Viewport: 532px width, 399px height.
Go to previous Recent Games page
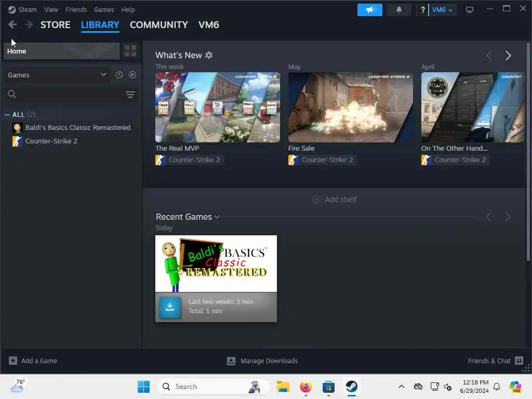[x=489, y=217]
